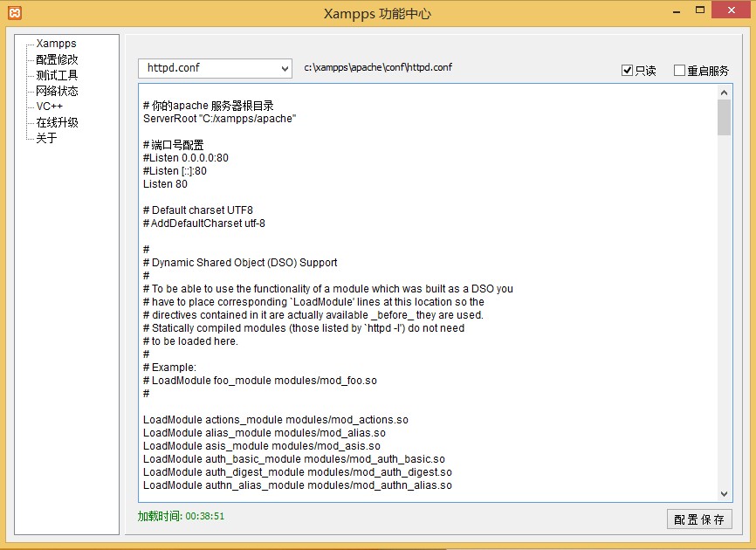Screen dimensions: 756x550
Task: Maximize the Xampps 功能中心 window
Action: coord(700,10)
